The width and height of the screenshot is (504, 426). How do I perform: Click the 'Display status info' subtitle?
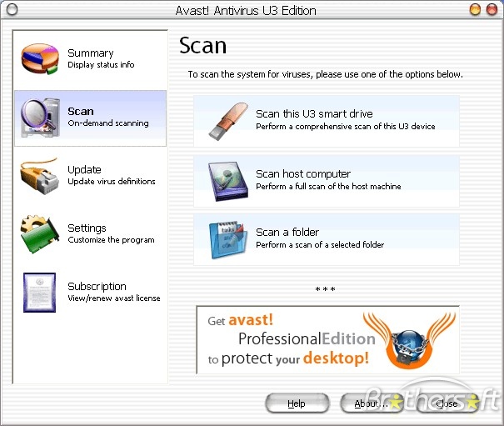coord(101,65)
